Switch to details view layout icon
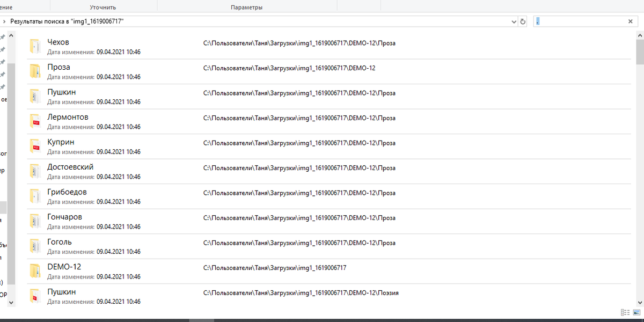 click(x=625, y=312)
